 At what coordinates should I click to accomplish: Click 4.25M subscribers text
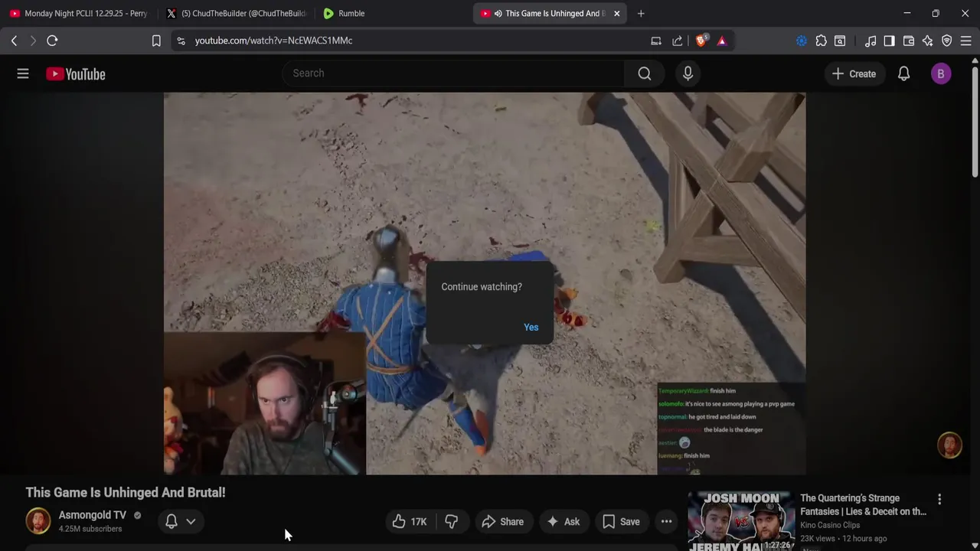click(x=90, y=529)
